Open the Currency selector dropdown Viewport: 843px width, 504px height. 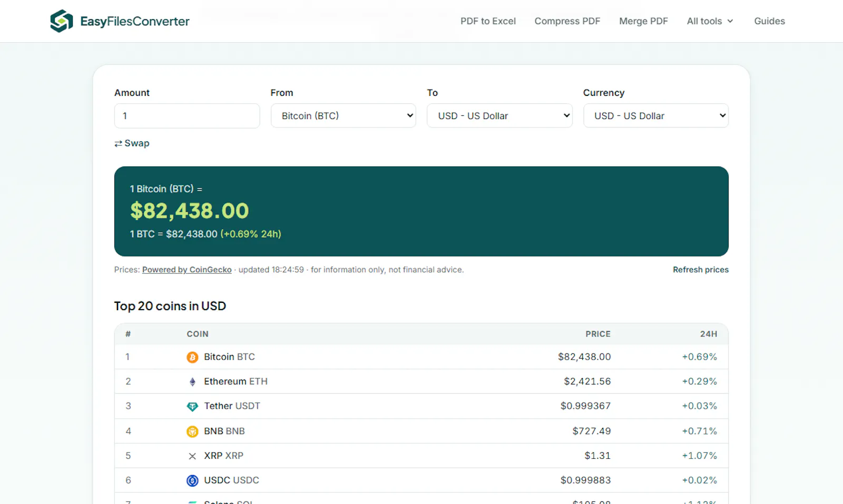[656, 115]
